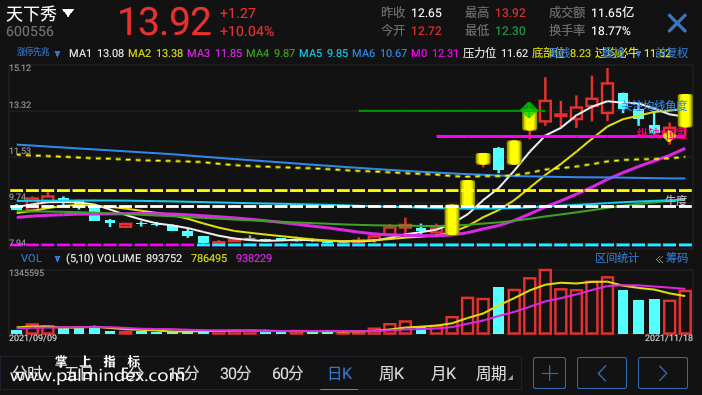Click the tallest red volume bar

[545, 302]
